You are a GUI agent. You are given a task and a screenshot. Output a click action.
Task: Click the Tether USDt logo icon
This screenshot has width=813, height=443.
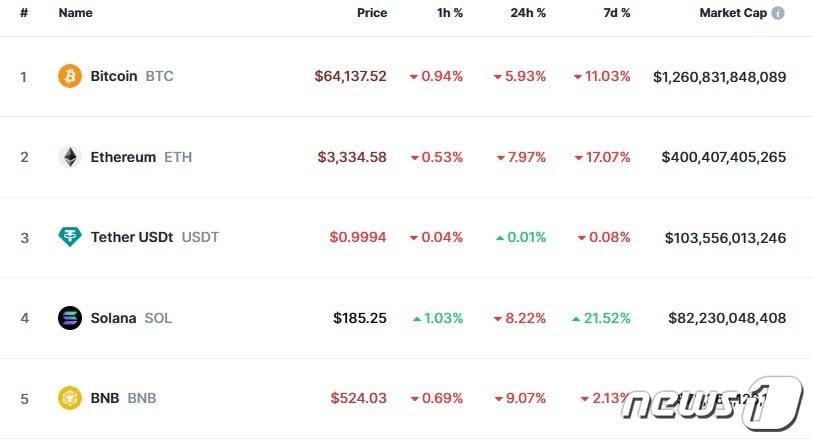69,237
